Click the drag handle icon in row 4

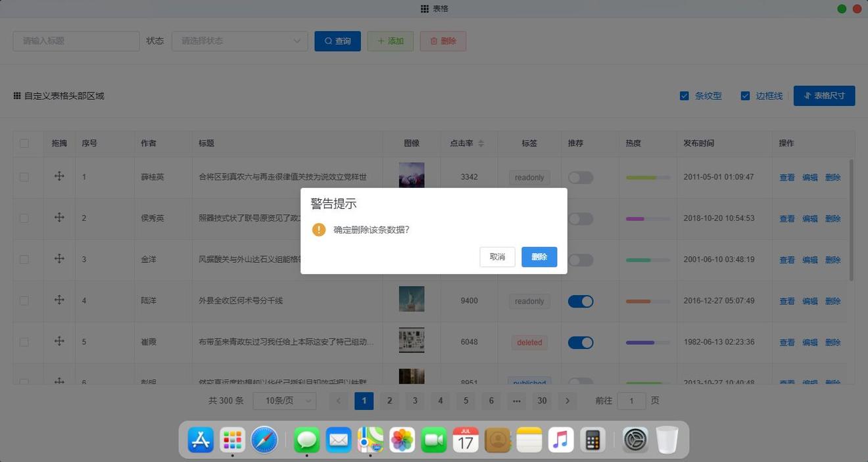[x=59, y=300]
